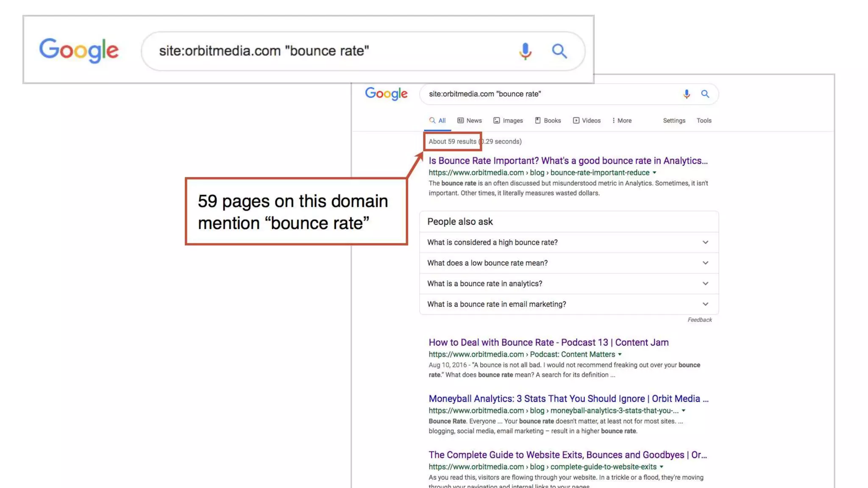Open the Books results tab

click(548, 121)
